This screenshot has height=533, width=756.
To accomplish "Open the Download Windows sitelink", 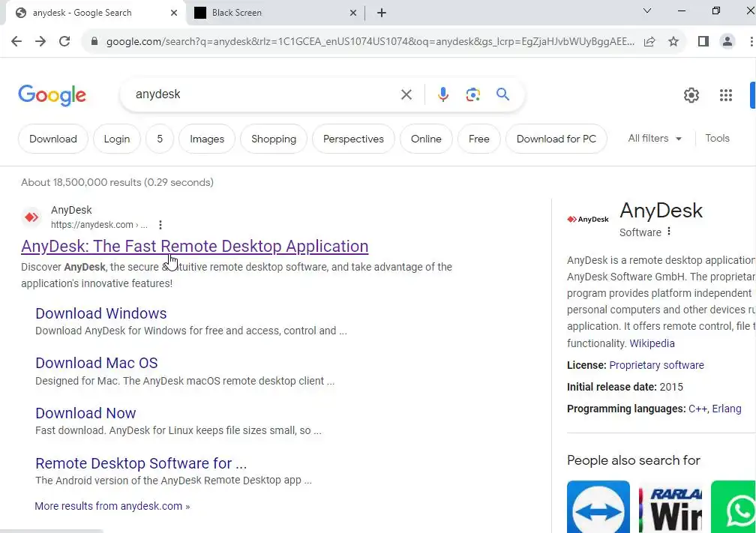I will [101, 313].
